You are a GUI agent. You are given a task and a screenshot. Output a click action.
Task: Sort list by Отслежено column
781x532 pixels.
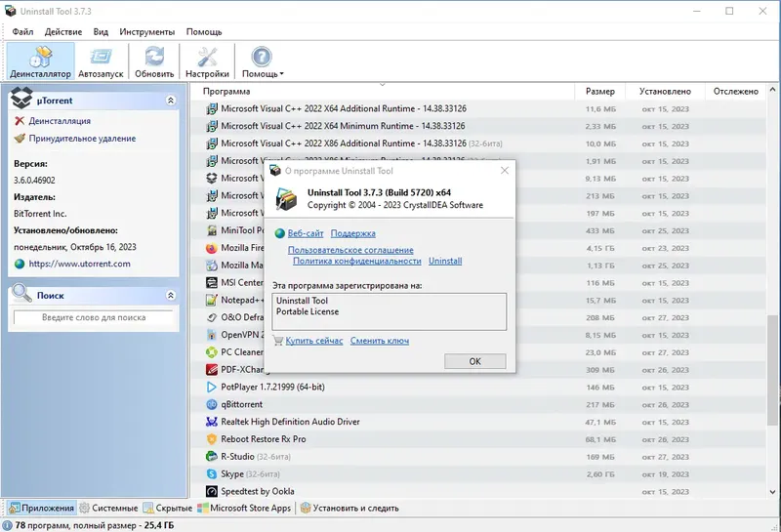[736, 92]
